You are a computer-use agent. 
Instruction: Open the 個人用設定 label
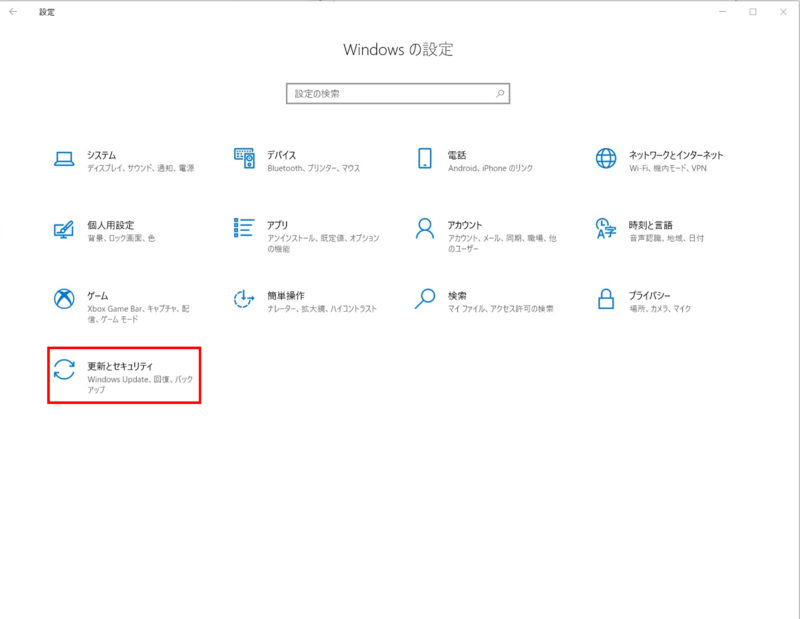(111, 225)
